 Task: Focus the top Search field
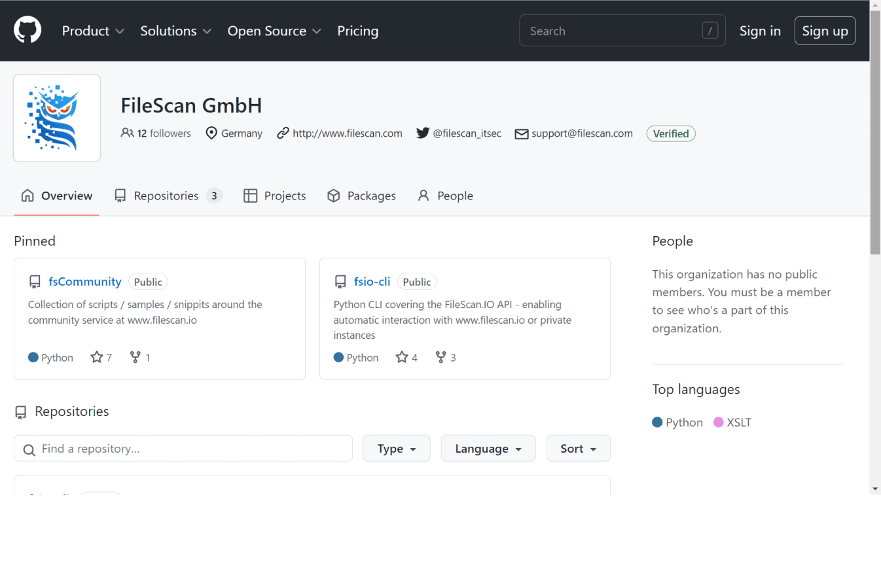[622, 31]
